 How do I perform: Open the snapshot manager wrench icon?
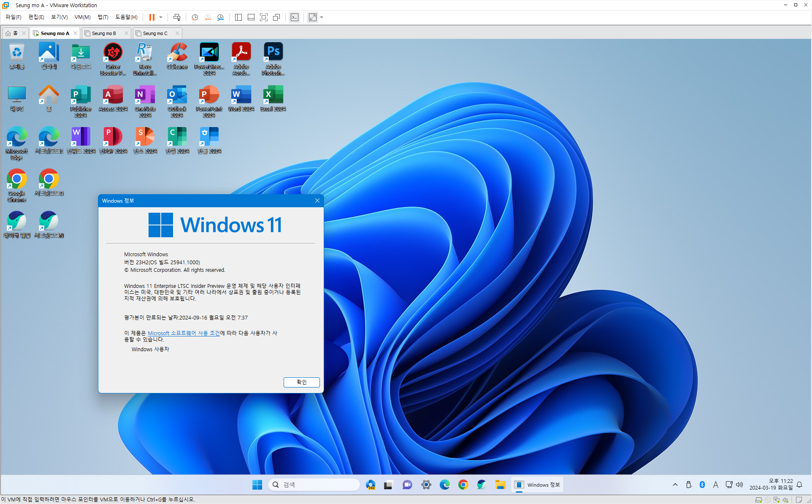point(220,17)
